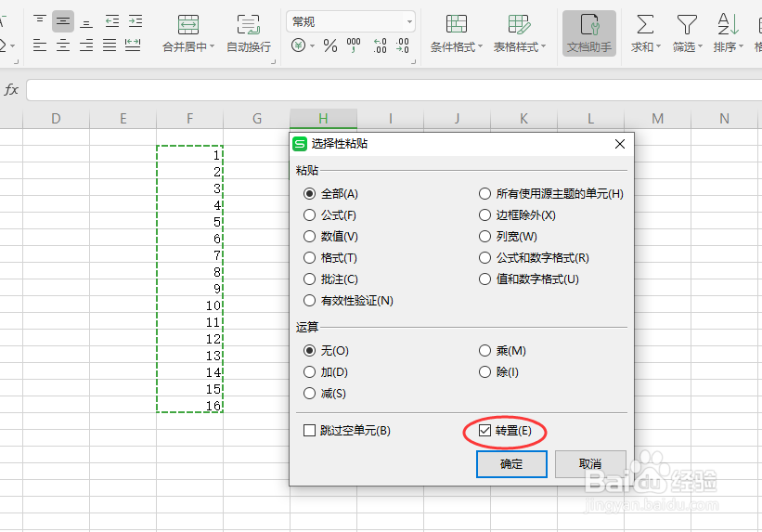
Task: Click the justify alignment icon
Action: [110, 45]
